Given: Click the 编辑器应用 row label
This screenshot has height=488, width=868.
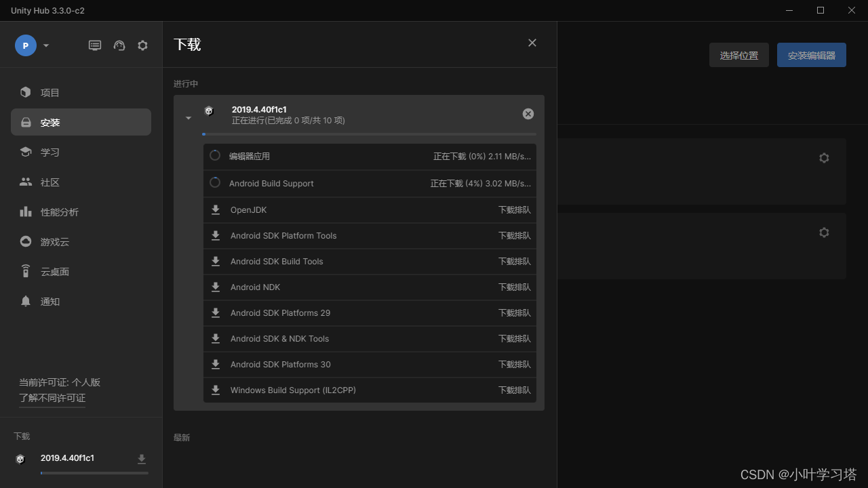Looking at the screenshot, I should click(250, 156).
